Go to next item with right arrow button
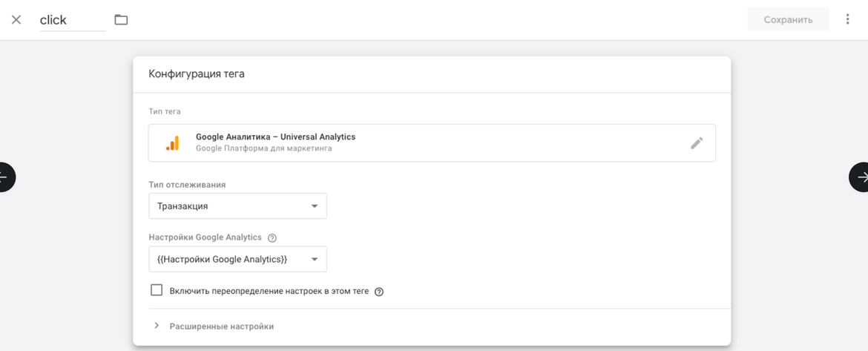The width and height of the screenshot is (868, 351). 861,177
